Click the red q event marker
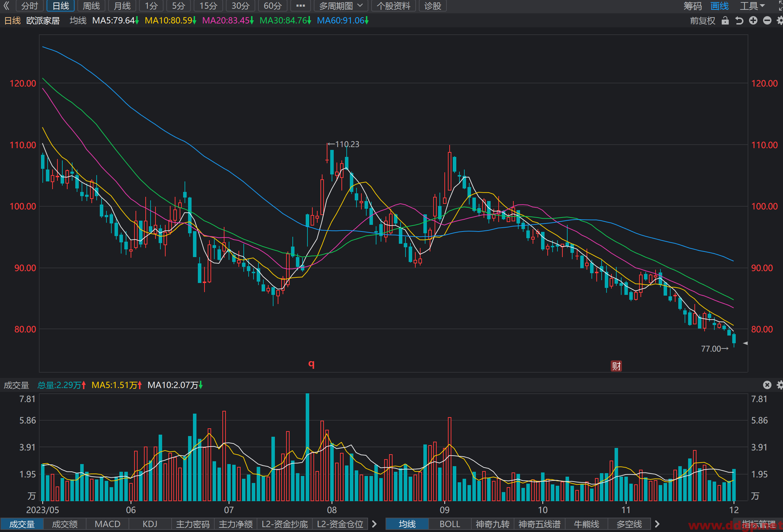 point(311,364)
